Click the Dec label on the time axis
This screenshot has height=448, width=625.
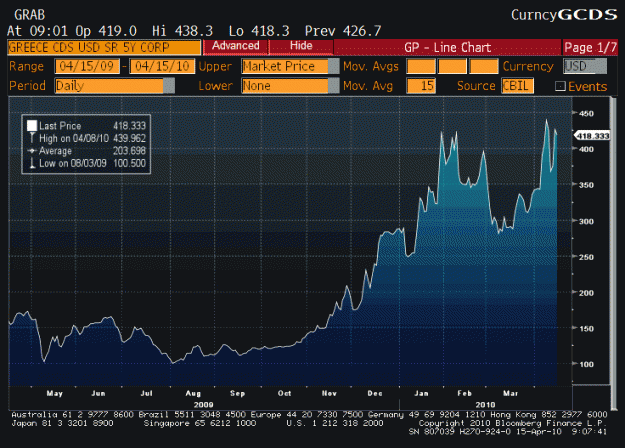tap(375, 393)
